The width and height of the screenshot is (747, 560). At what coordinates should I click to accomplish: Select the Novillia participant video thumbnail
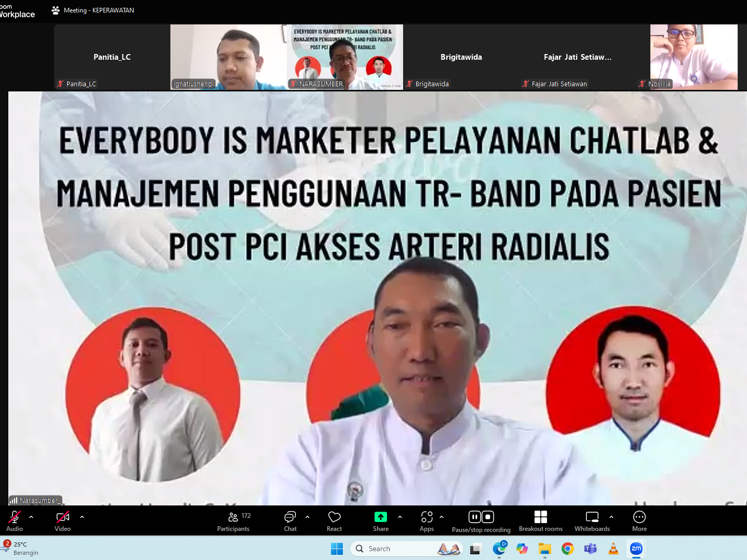[693, 57]
